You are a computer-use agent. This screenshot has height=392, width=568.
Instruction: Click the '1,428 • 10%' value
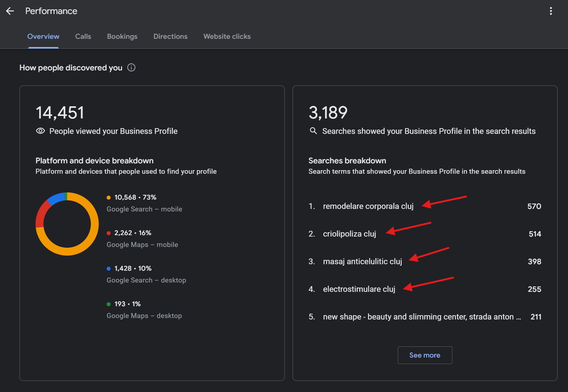[x=133, y=269]
